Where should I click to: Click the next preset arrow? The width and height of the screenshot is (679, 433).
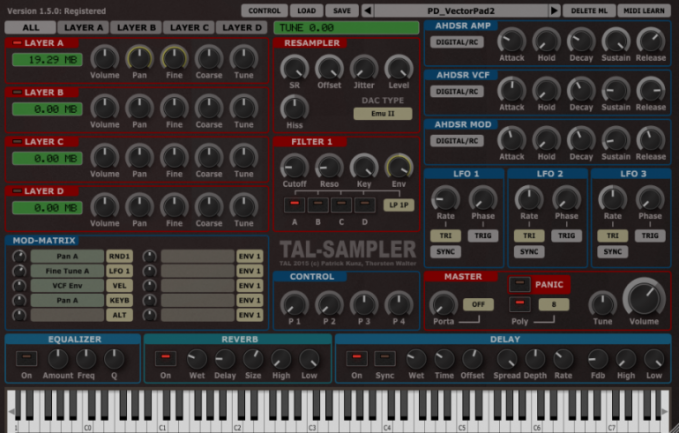[554, 10]
